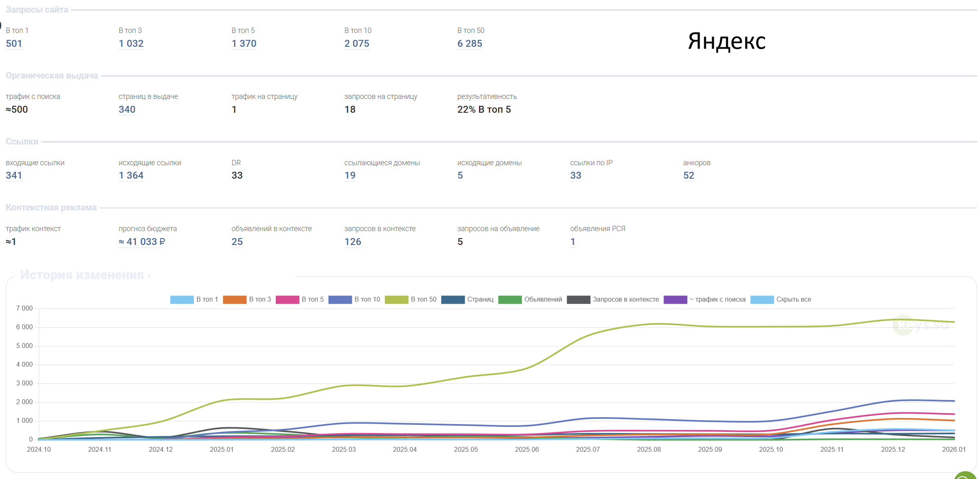Image resolution: width=980 pixels, height=479 pixels.
Task: Open 'страниц в выдаче' value 340
Action: (127, 109)
